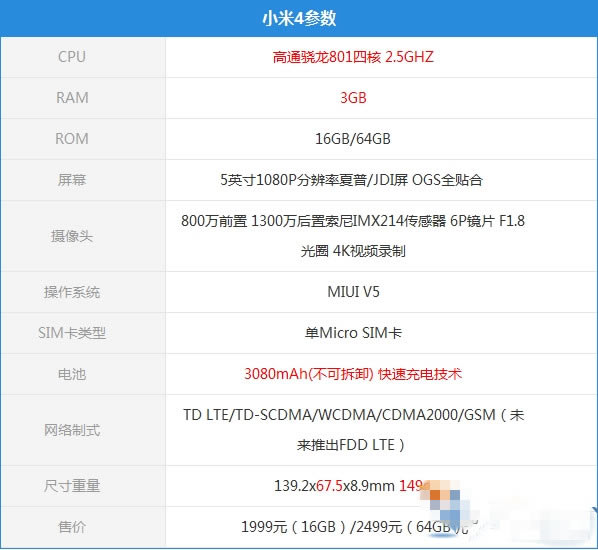Select the 尺寸重量 row label
598x550 pixels.
[x=72, y=486]
